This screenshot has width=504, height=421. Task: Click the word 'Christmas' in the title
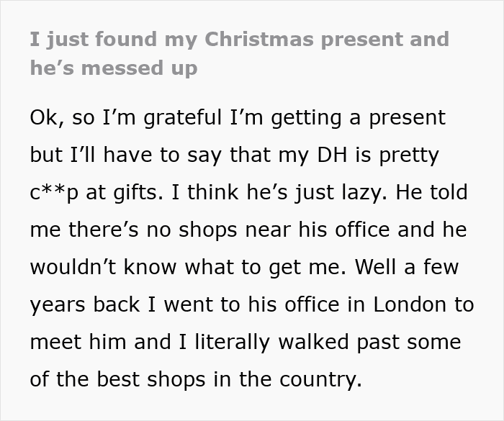pyautogui.click(x=265, y=39)
